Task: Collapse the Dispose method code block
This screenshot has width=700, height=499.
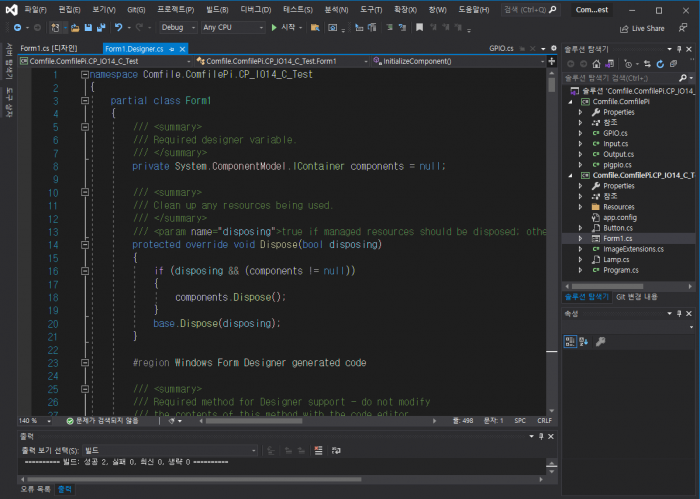Action: pos(84,244)
